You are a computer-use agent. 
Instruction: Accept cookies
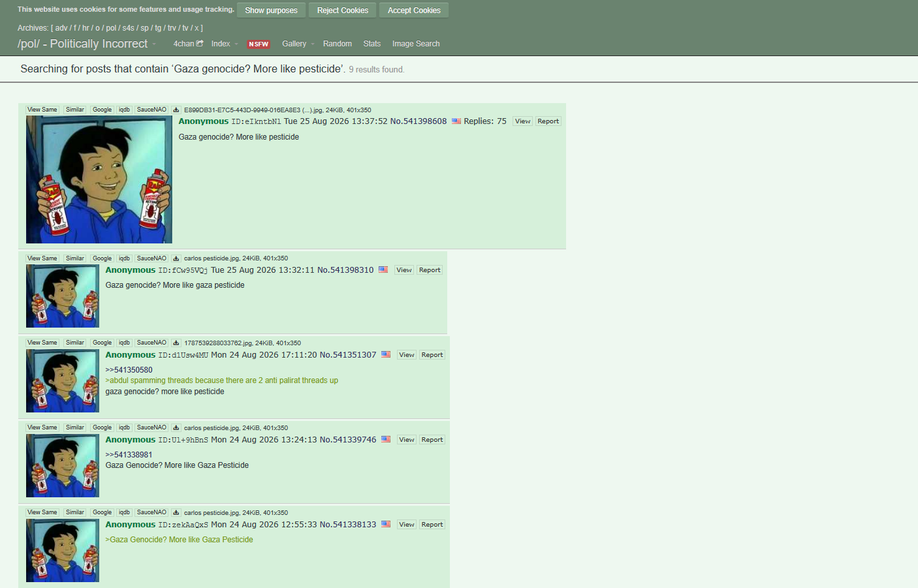(x=414, y=10)
